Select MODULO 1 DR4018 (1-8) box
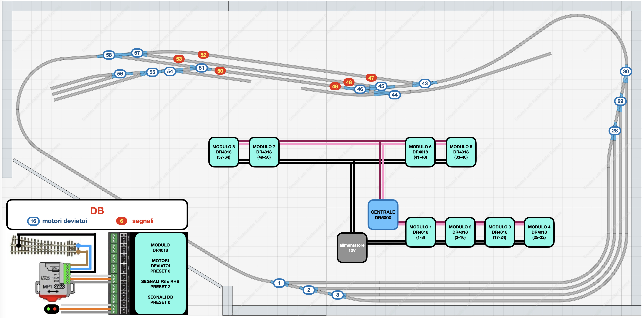Image resolution: width=644 pixels, height=318 pixels. [x=420, y=232]
